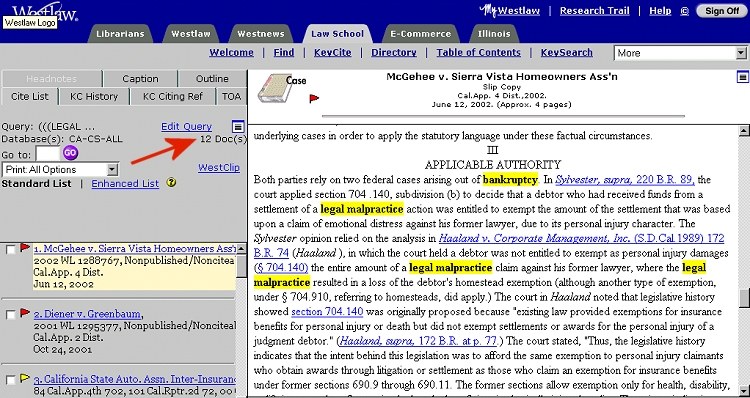This screenshot has width=750, height=398.
Task: Click the Edit Query link
Action: pyautogui.click(x=187, y=127)
